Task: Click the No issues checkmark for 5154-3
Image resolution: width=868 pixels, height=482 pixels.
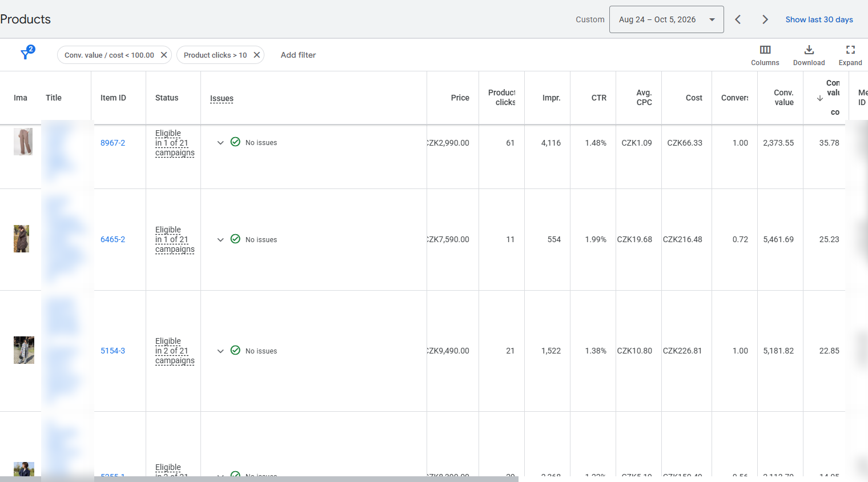Action: [x=235, y=350]
